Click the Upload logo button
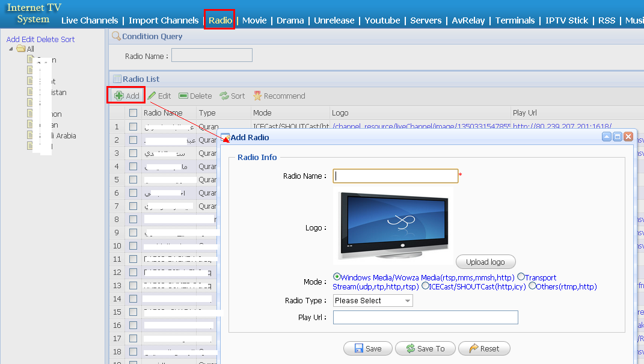Image resolution: width=644 pixels, height=364 pixels. click(x=485, y=262)
